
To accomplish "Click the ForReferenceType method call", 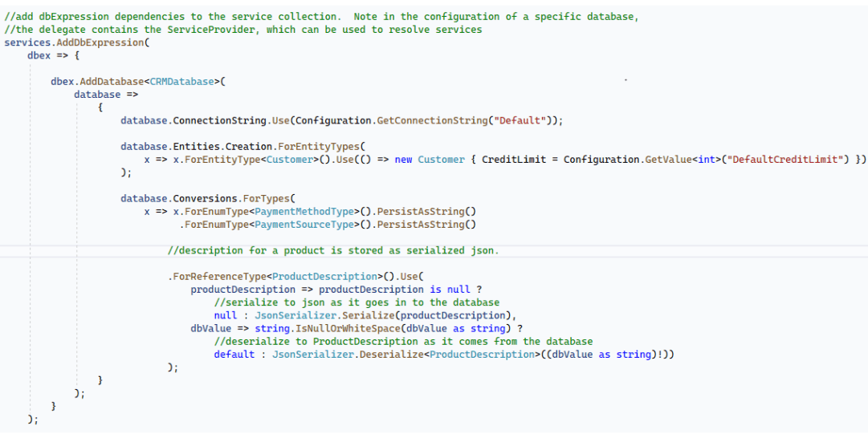I will [x=219, y=277].
